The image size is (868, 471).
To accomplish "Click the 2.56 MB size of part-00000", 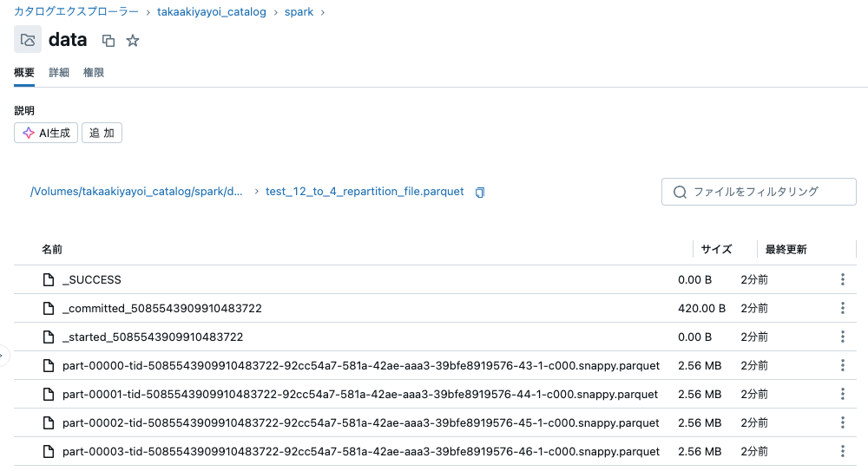I will click(x=700, y=366).
